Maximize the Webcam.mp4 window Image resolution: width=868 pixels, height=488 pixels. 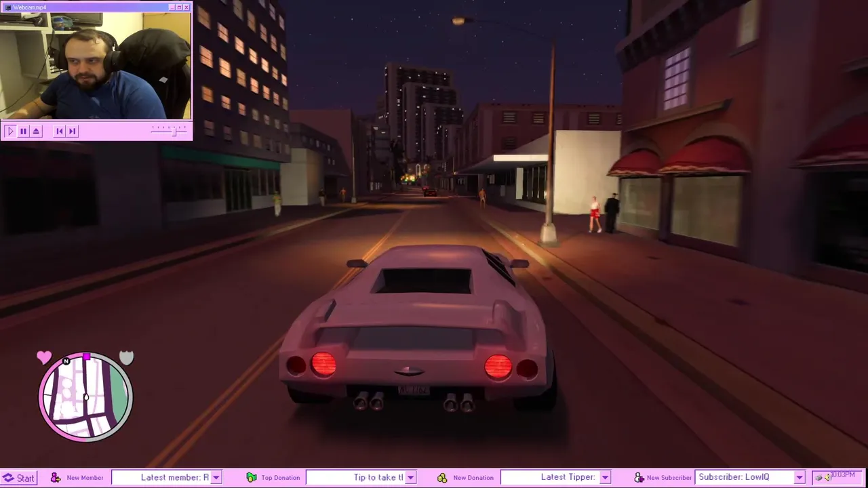click(179, 7)
